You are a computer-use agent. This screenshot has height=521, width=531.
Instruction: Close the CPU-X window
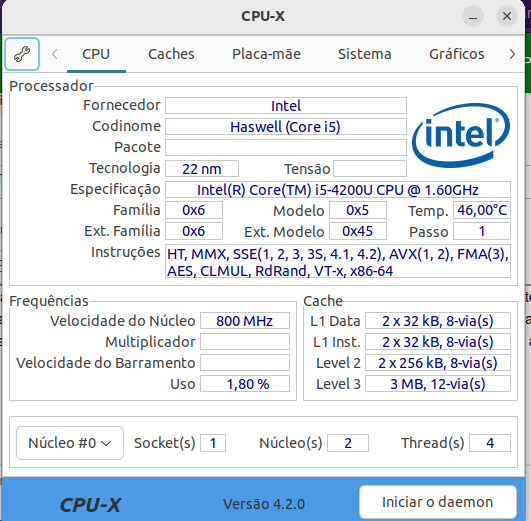(x=507, y=16)
